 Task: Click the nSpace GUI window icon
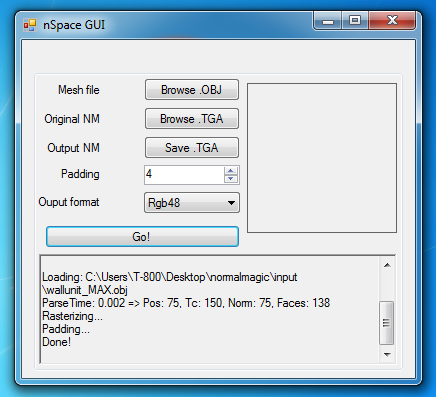tap(30, 25)
